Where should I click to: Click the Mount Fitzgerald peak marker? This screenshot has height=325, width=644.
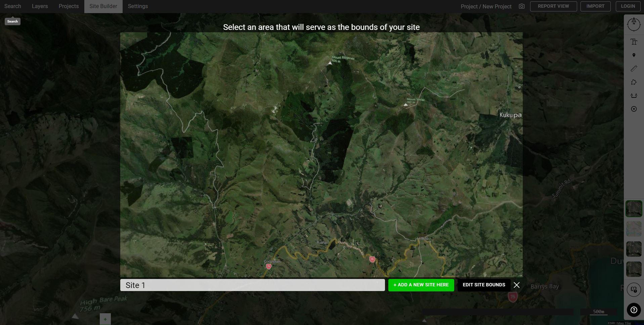[330, 63]
